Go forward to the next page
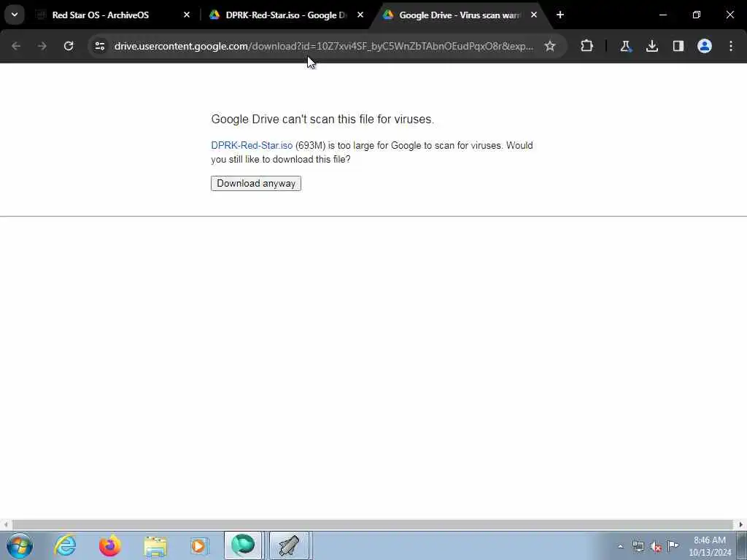The width and height of the screenshot is (747, 560). click(42, 46)
